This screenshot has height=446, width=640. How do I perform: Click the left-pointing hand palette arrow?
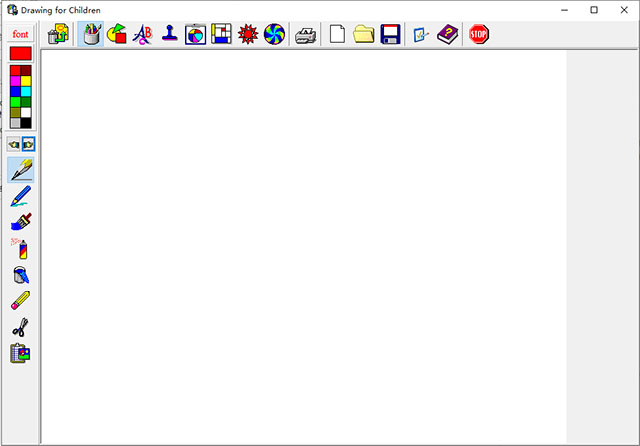click(13, 144)
